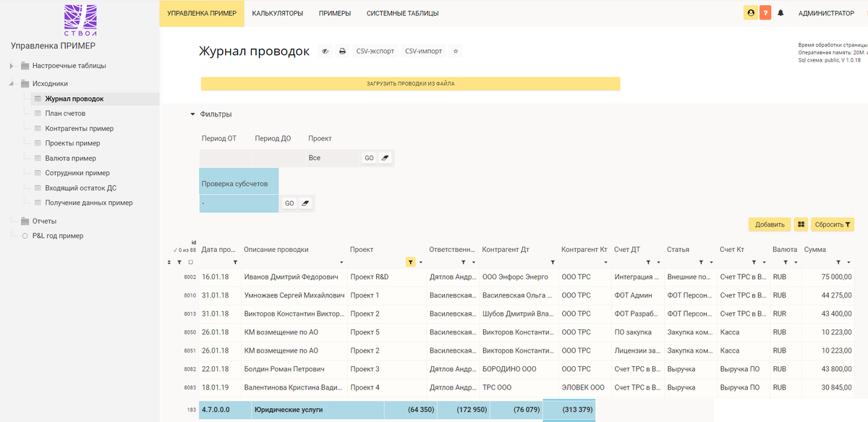
Task: Click the 75 000,00 amount cell
Action: click(x=828, y=277)
